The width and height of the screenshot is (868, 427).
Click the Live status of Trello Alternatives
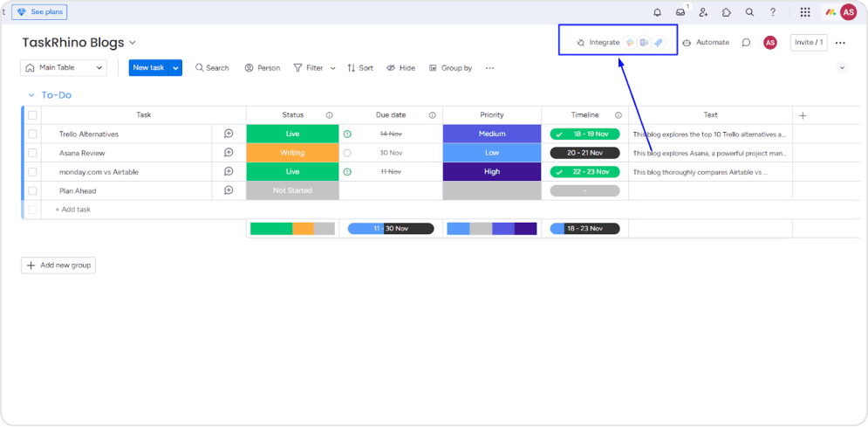[x=292, y=134]
